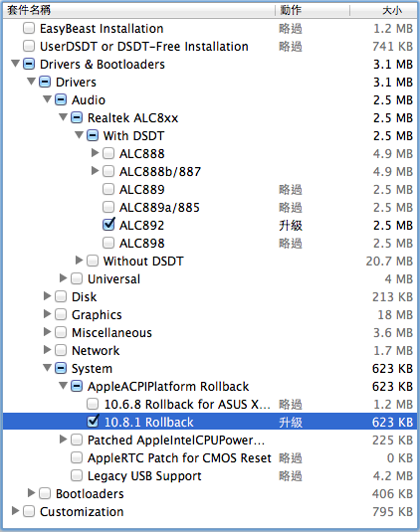Expand Patched AppleIntelCPUPower node
The width and height of the screenshot is (420, 532).
[63, 440]
